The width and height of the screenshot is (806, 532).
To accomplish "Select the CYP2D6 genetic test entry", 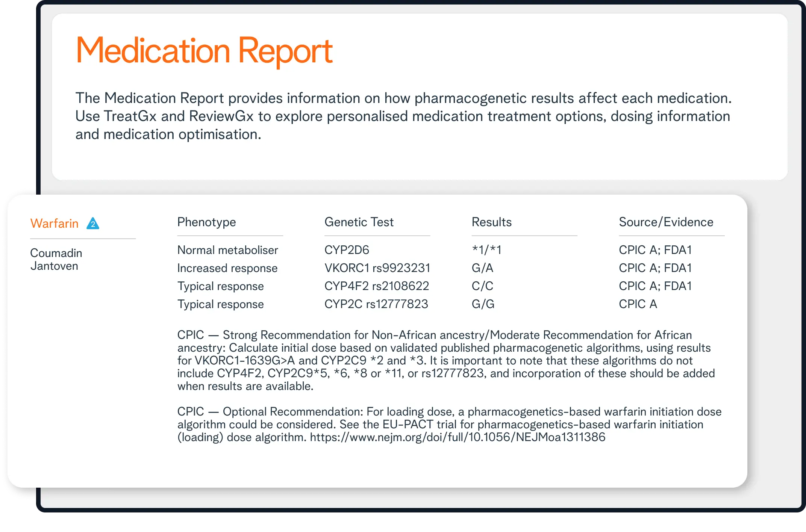I will (x=347, y=250).
